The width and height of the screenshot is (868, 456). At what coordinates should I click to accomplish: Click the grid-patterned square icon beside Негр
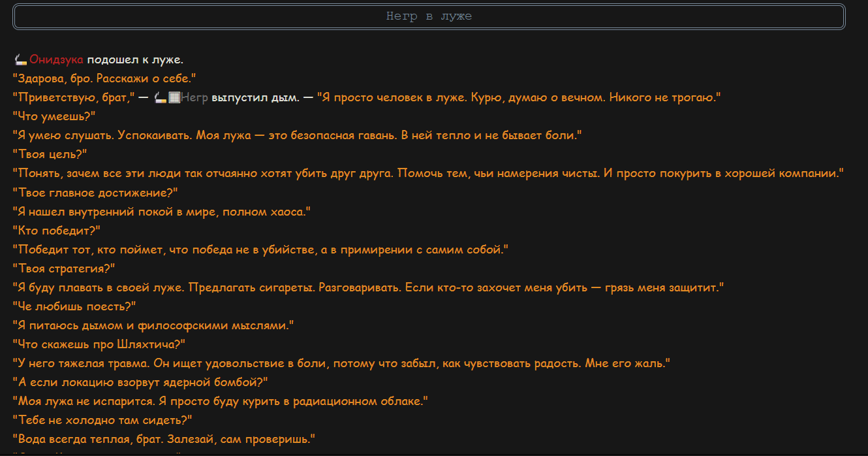[174, 98]
